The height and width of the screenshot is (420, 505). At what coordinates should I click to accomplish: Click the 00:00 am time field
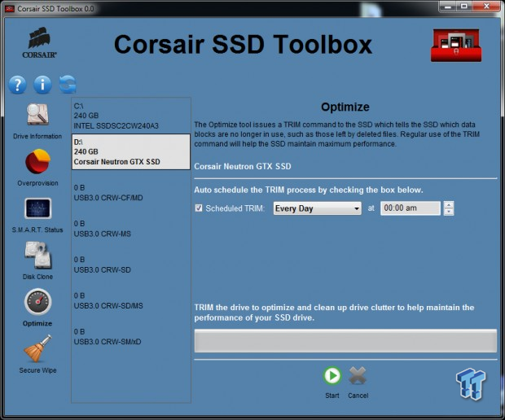tap(410, 208)
